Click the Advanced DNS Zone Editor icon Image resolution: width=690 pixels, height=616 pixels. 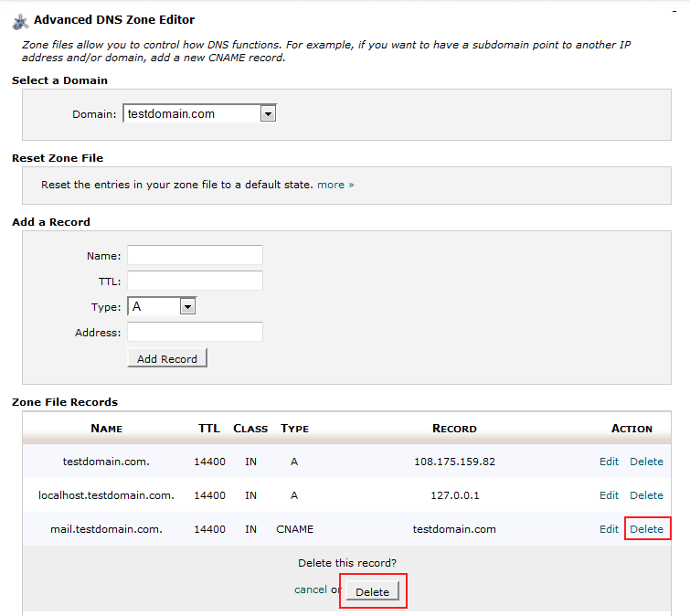(20, 22)
